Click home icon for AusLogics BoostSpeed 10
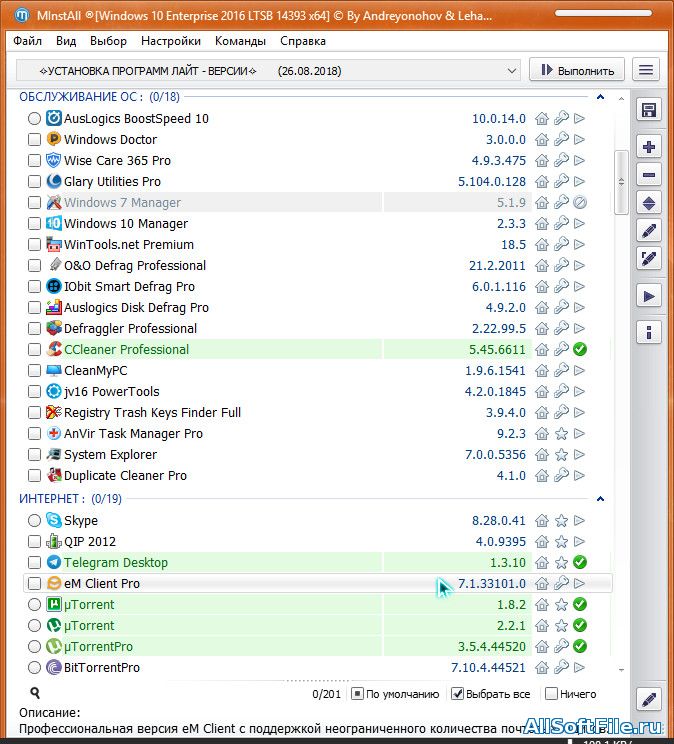Viewport: 674px width, 744px height. click(x=542, y=119)
